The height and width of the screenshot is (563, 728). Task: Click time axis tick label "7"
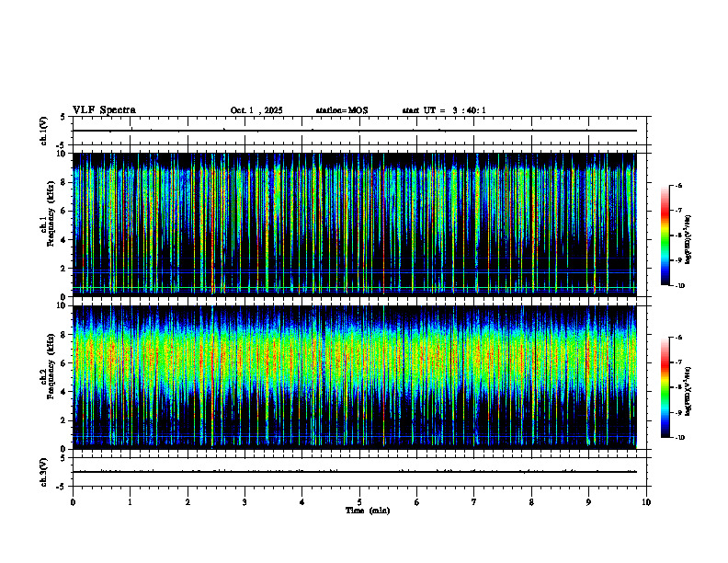click(x=474, y=502)
